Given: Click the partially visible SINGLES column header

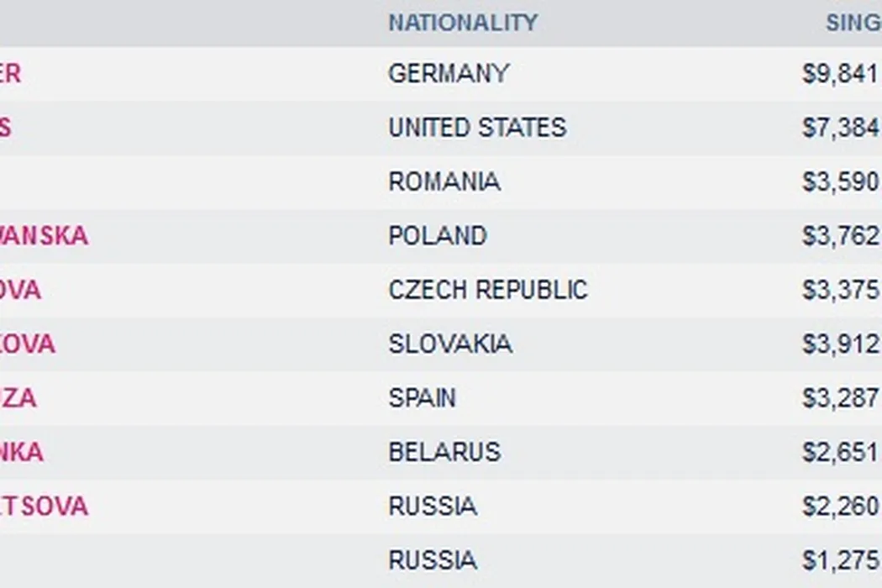Looking at the screenshot, I should 853,23.
